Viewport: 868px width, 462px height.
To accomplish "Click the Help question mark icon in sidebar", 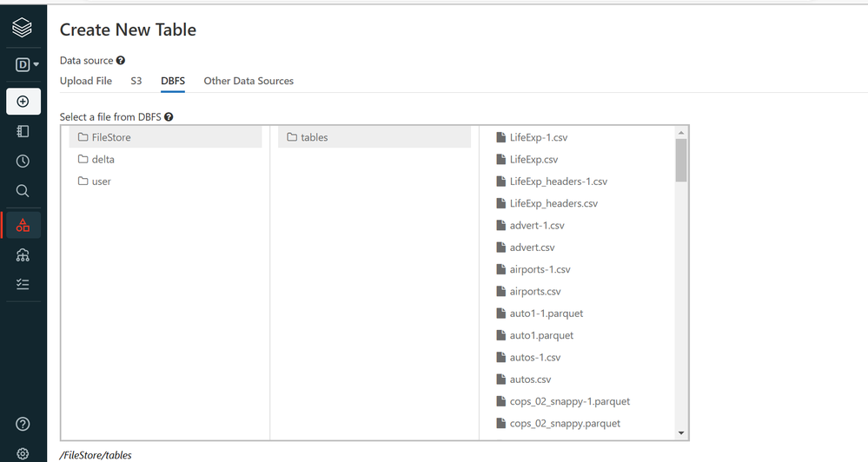I will pyautogui.click(x=23, y=424).
